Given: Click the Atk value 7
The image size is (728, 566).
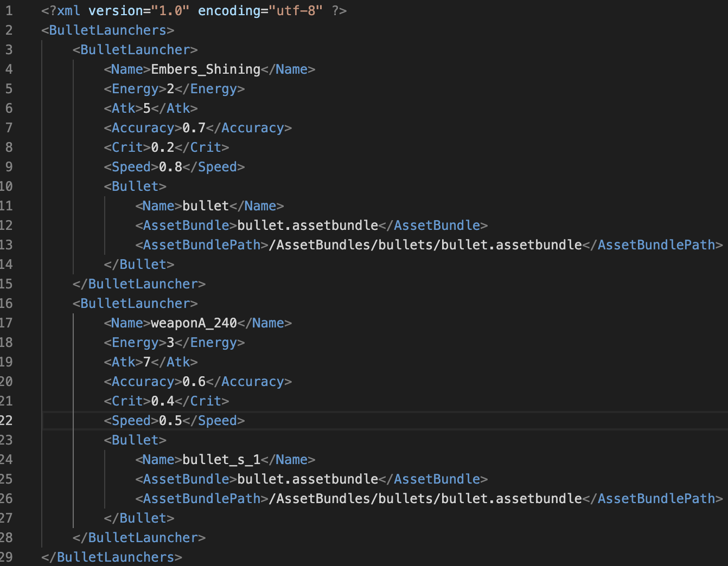Looking at the screenshot, I should tap(146, 362).
